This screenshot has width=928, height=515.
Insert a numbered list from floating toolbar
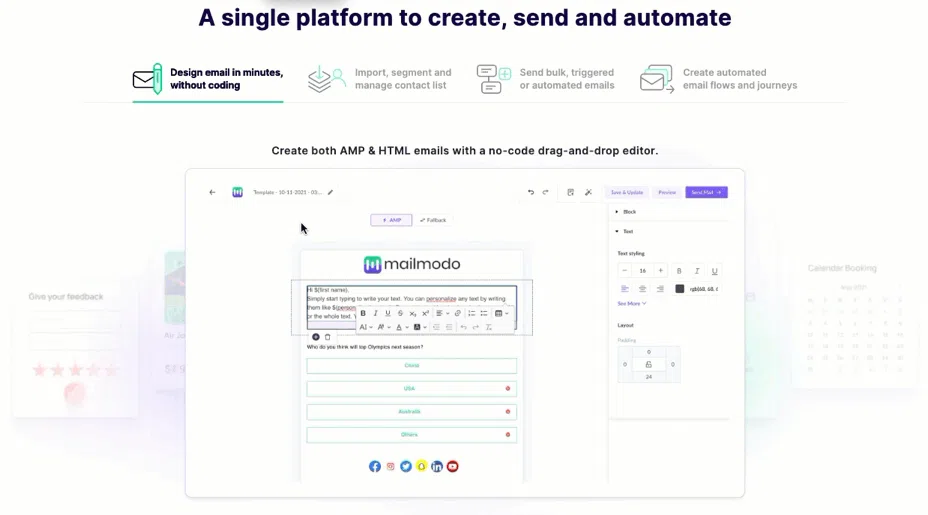pyautogui.click(x=472, y=314)
